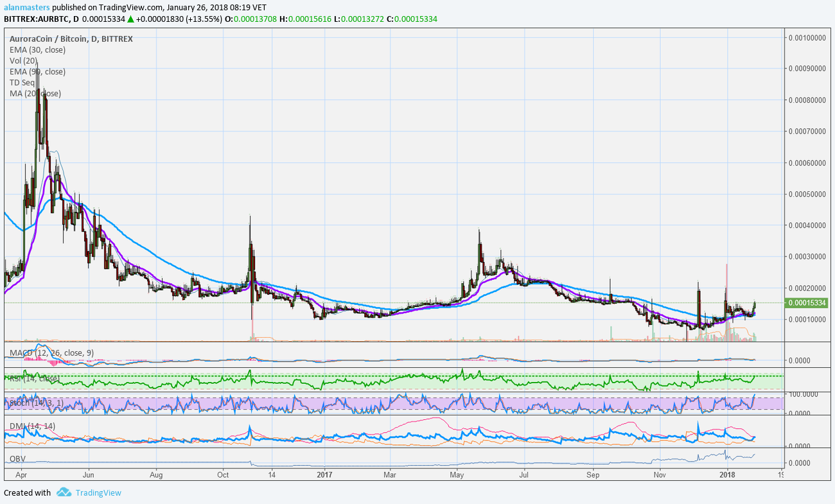
Task: Click the 0.00030000 price axis label
Action: pos(807,257)
